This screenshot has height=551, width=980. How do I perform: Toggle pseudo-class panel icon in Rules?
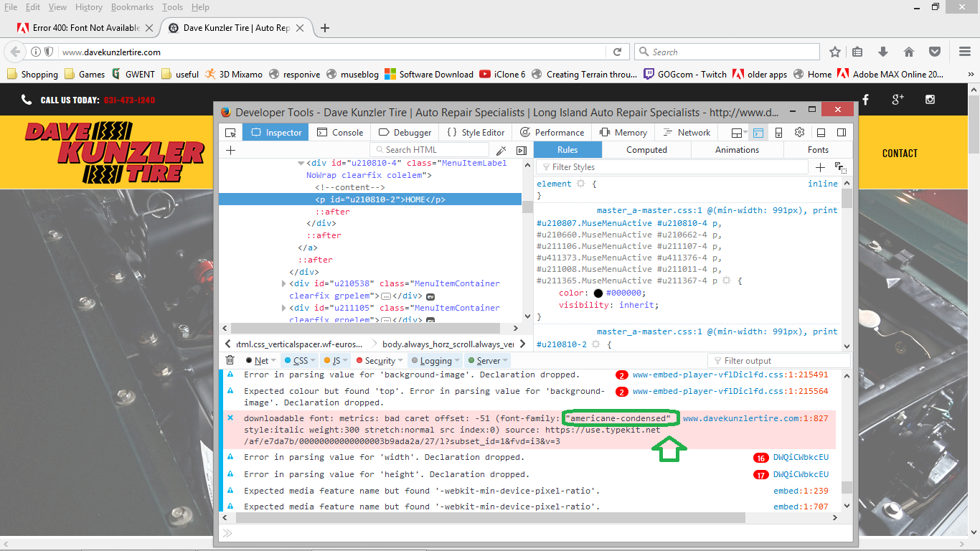tap(840, 168)
